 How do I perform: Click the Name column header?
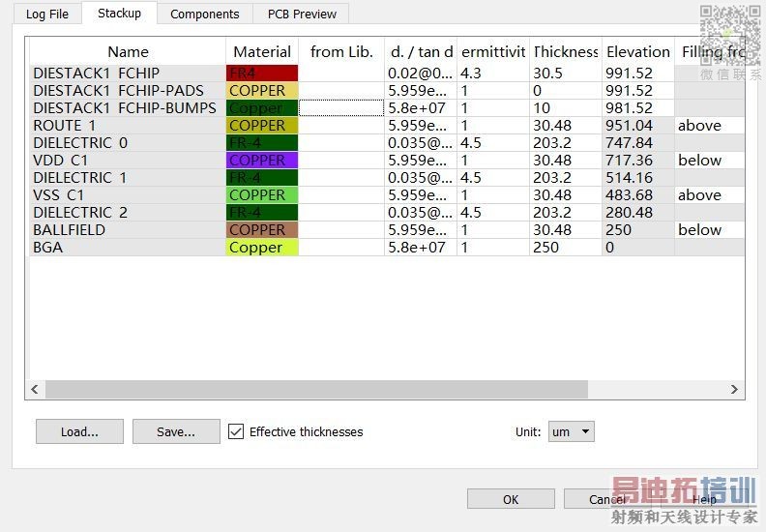128,52
